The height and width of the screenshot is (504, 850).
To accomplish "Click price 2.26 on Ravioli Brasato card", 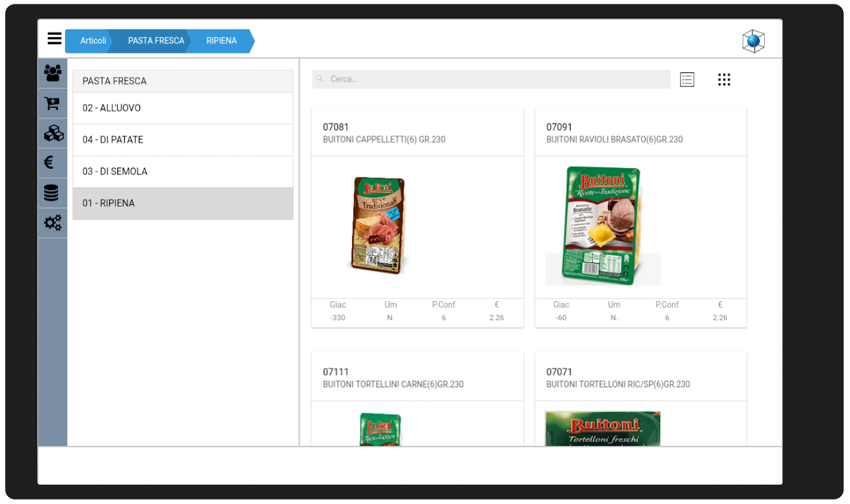I will coord(720,318).
